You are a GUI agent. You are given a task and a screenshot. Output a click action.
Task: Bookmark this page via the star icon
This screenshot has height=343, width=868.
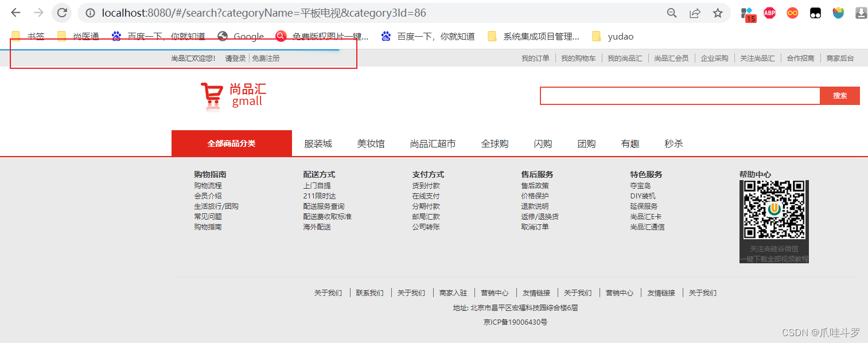(x=718, y=13)
